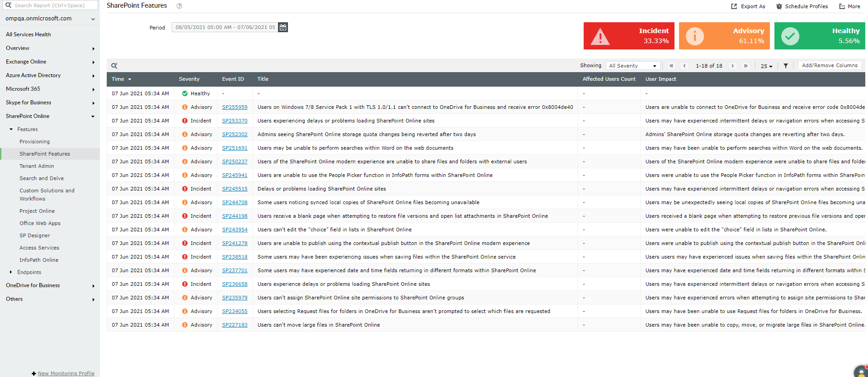The width and height of the screenshot is (868, 377).
Task: Focus the Search Report input field
Action: click(x=51, y=5)
